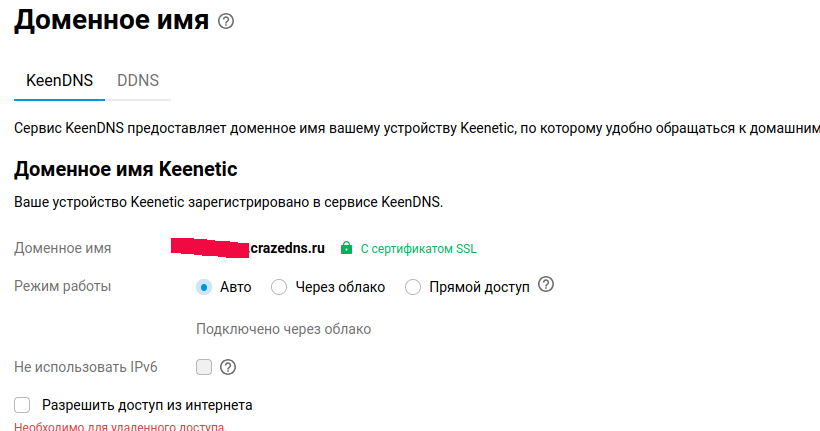This screenshot has width=820, height=431.
Task: Select the Авто radio button
Action: pyautogui.click(x=205, y=287)
